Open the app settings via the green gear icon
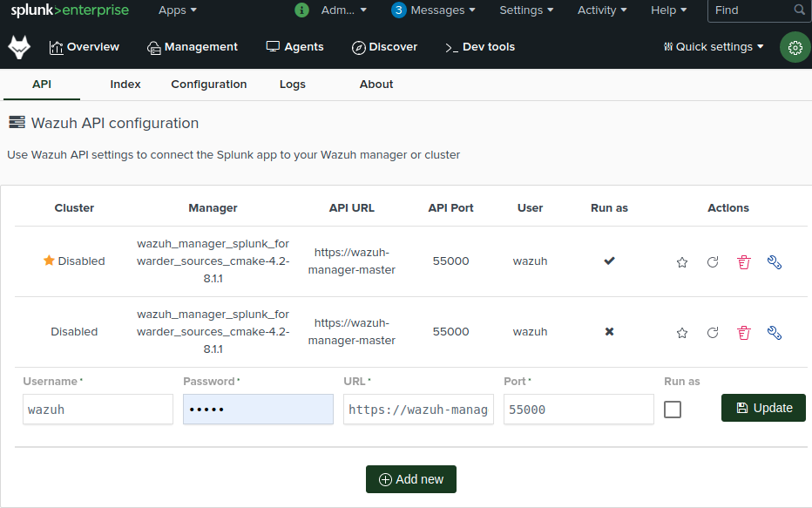812x508 pixels. 794,47
